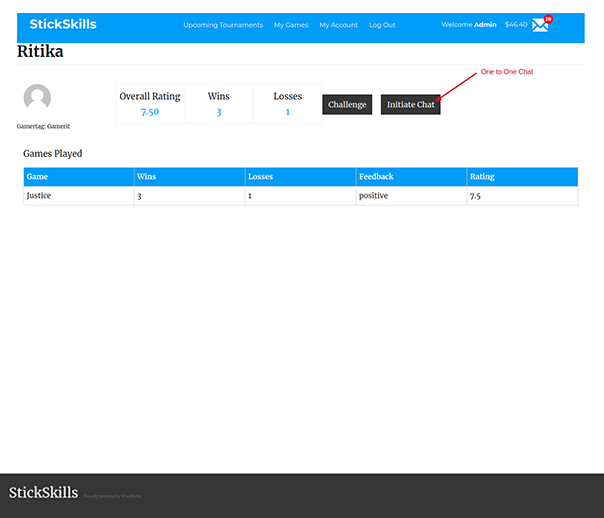Click the StickSkills title in footer
This screenshot has width=604, height=518.
(43, 493)
